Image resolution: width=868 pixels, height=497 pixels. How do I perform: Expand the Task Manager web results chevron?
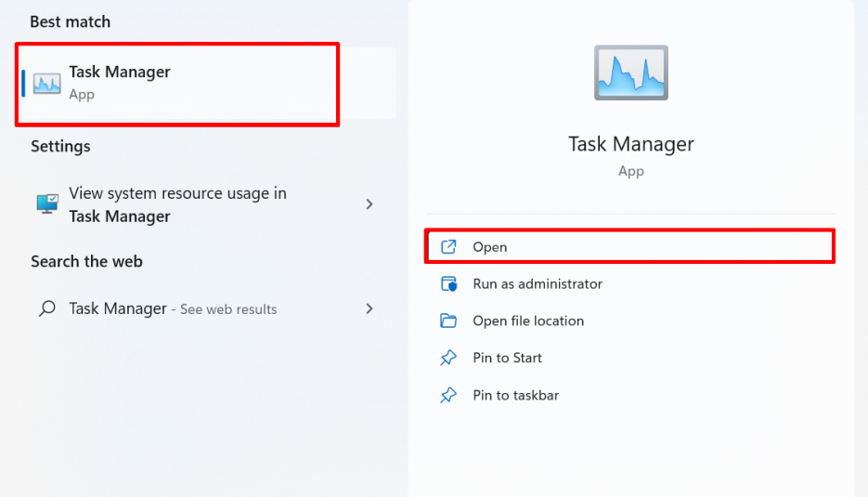369,308
